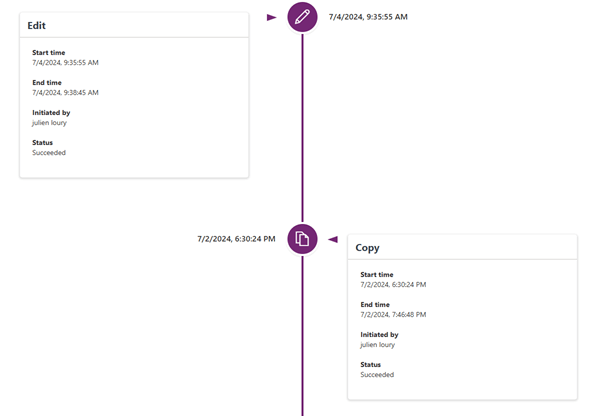Click Edit card start time value
Viewport: 605px width, 416px height.
click(x=65, y=63)
